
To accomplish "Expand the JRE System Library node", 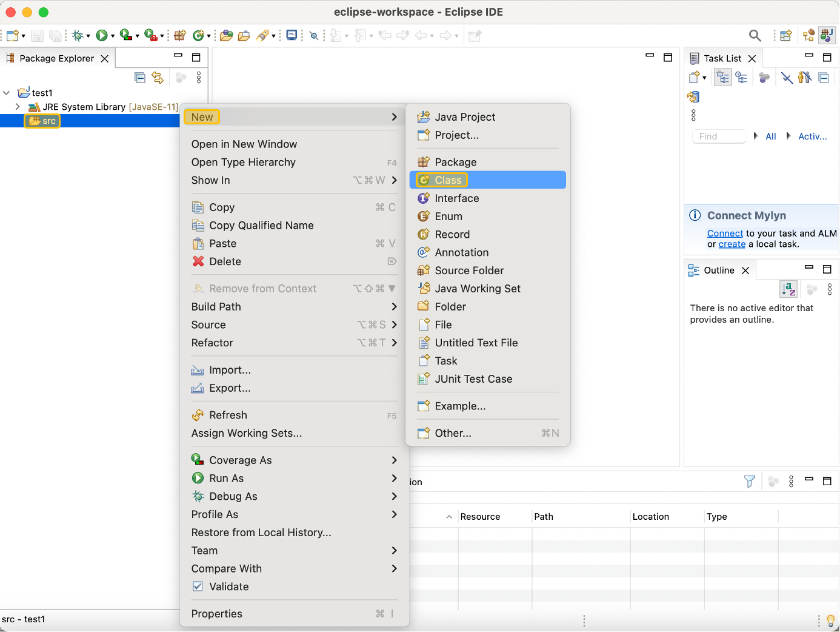I will 18,107.
